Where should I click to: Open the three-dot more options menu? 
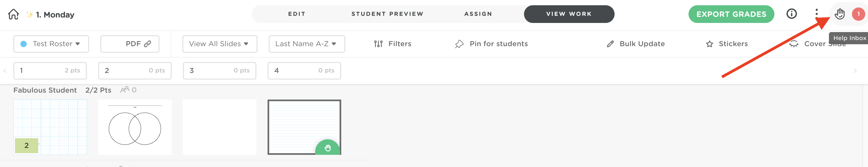816,14
